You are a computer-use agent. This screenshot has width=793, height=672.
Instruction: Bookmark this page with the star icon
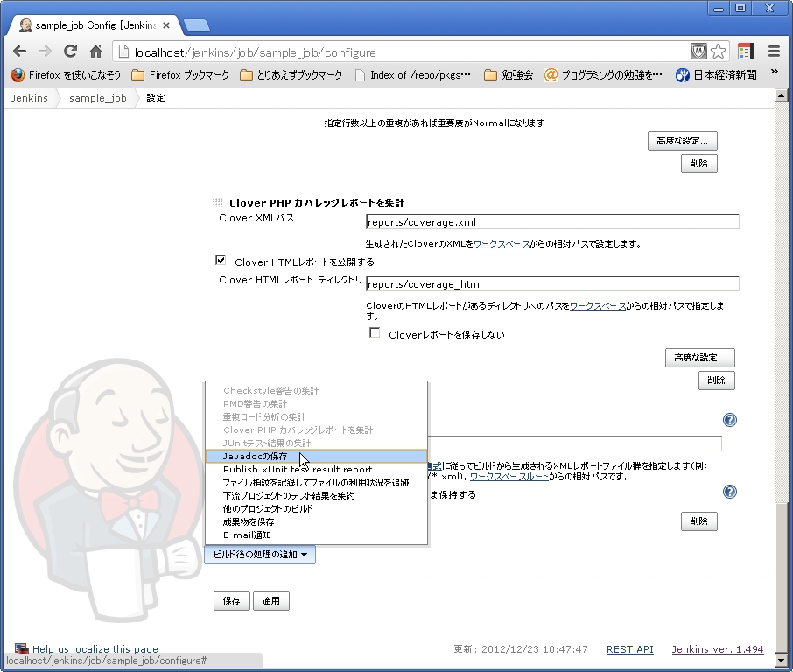[718, 52]
